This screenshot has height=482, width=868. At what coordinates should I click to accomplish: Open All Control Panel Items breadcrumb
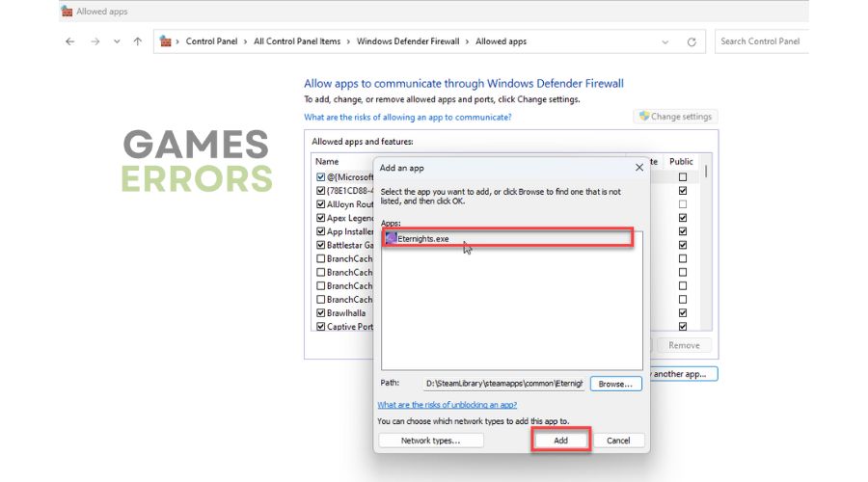coord(297,41)
